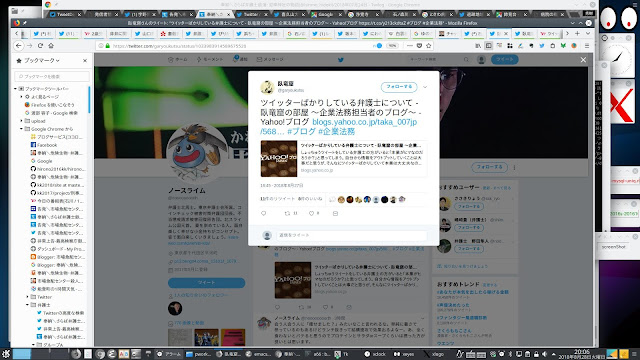The image size is (640, 360).
Task: Open Firefox home page icon
Action: (x=51, y=46)
